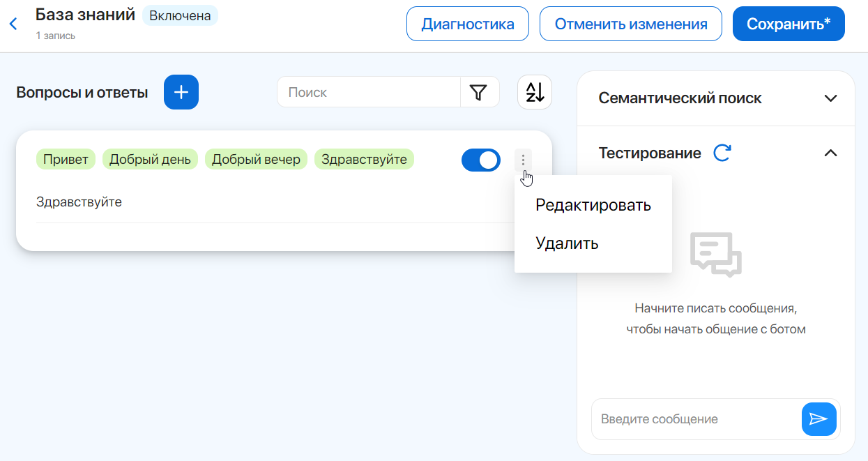This screenshot has height=461, width=868.
Task: Send message with the paper plane button
Action: tap(818, 419)
